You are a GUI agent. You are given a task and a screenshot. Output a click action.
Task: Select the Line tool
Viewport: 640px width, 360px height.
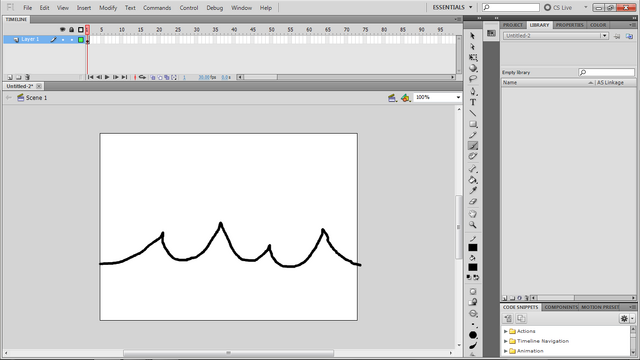(x=473, y=113)
